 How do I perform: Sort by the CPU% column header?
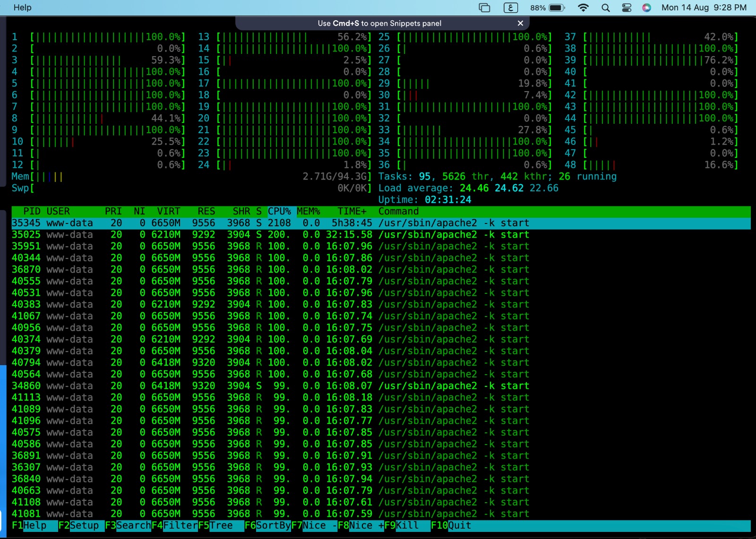point(279,211)
